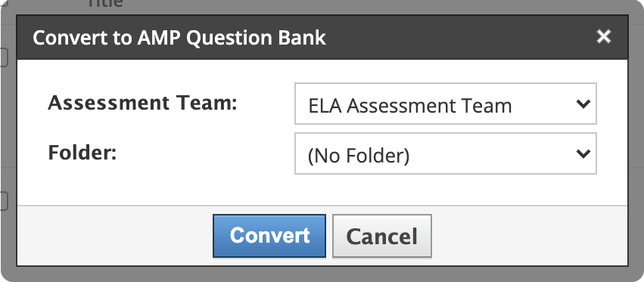Image resolution: width=644 pixels, height=282 pixels.
Task: Click the dimmed backdrop outside the dialog
Action: click(x=322, y=274)
